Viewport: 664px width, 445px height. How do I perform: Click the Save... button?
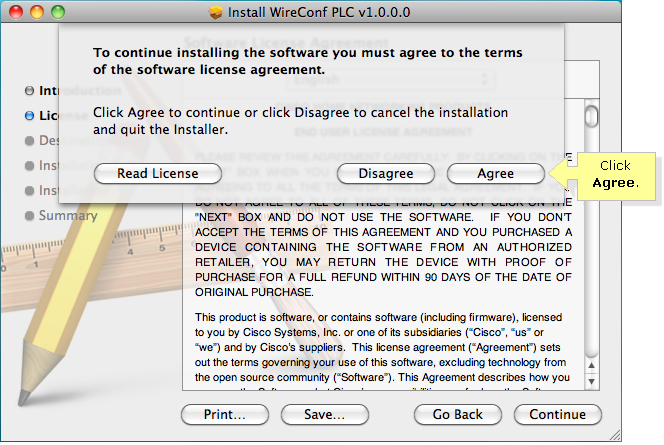[x=325, y=414]
